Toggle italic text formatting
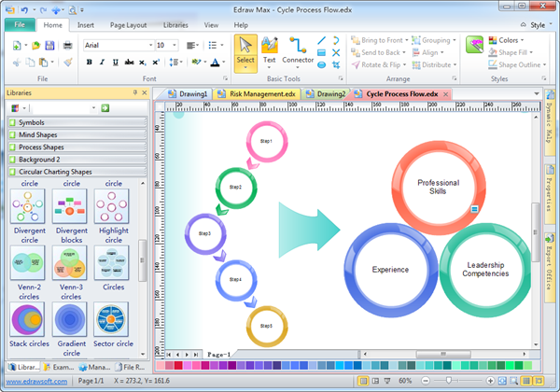Viewport: 560px width, 392px height. click(104, 63)
